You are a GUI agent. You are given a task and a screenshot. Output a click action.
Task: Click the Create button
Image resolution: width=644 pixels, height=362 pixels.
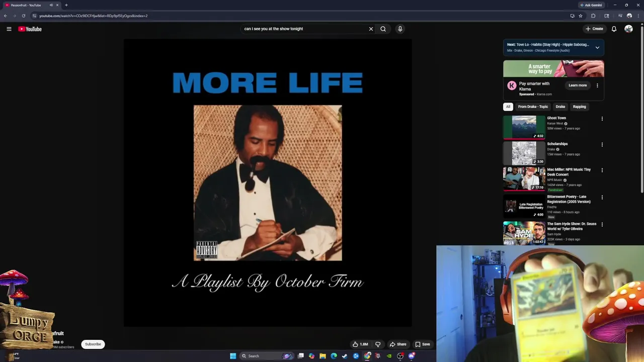[x=594, y=29]
